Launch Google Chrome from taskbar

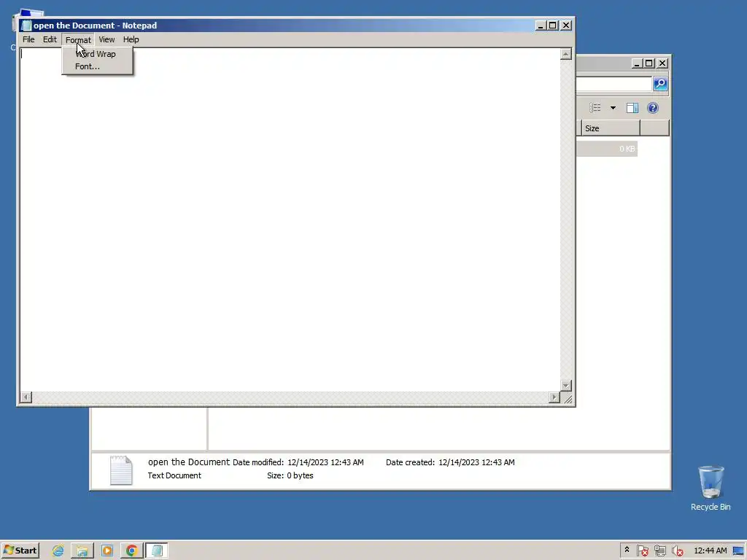click(132, 551)
